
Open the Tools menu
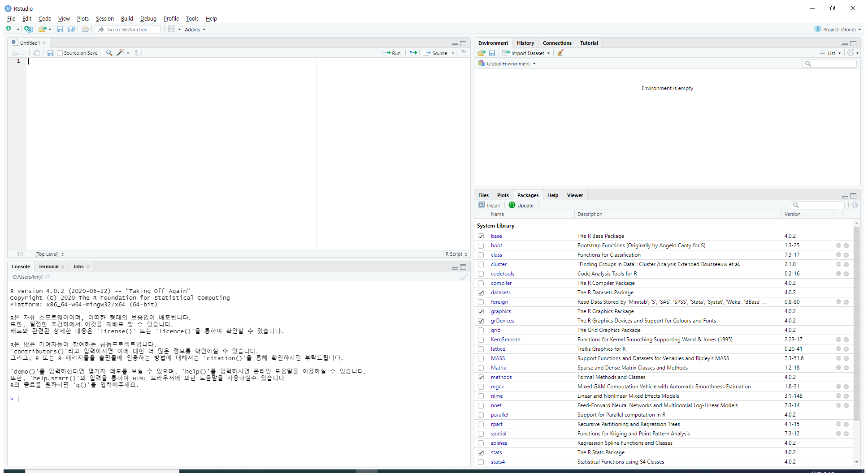[x=192, y=18]
